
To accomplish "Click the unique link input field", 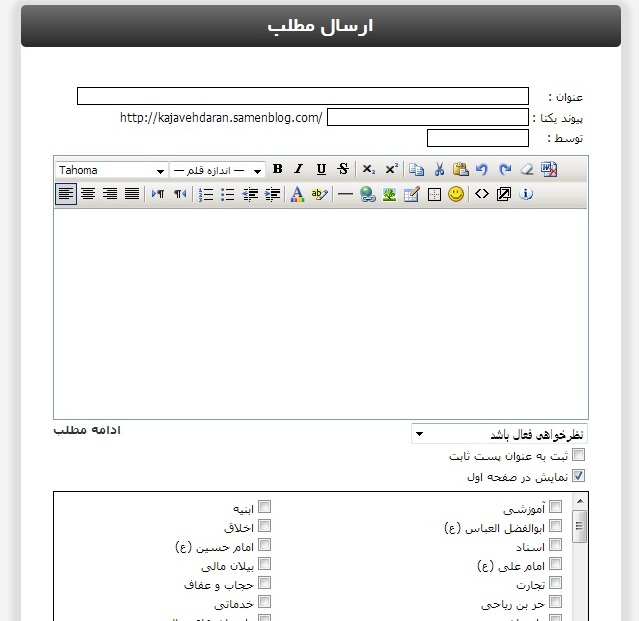I will (x=428, y=117).
